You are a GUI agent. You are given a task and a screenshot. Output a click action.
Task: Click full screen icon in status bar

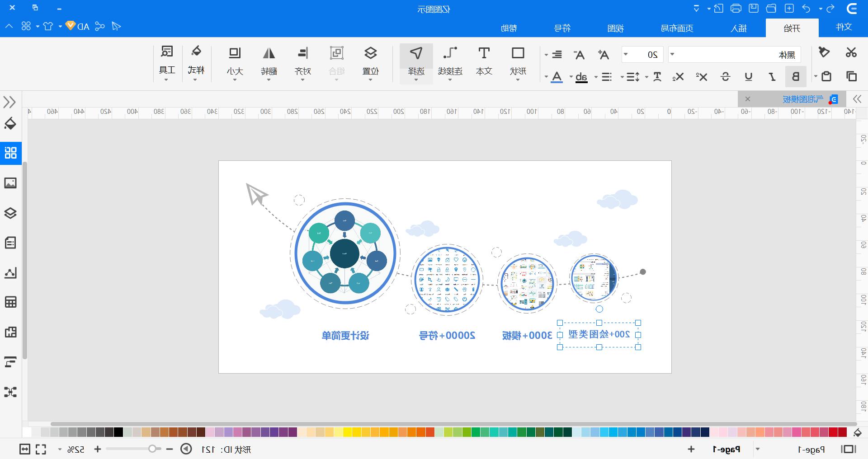click(x=41, y=449)
